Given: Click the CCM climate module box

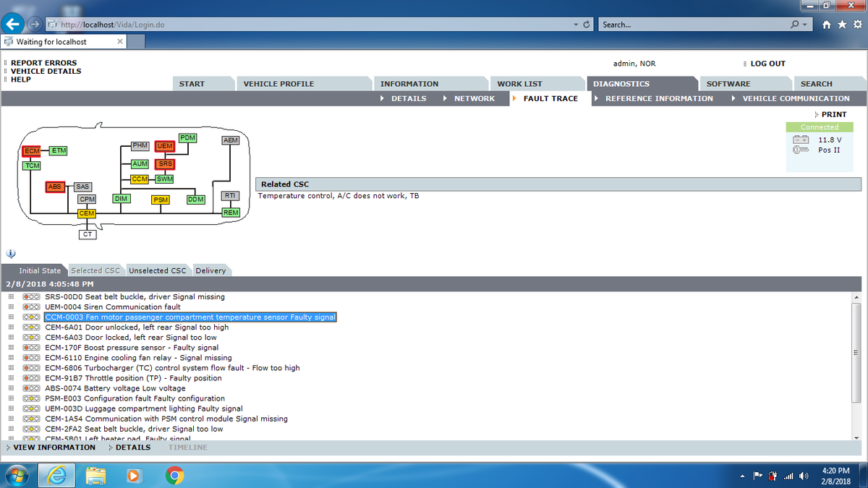Looking at the screenshot, I should [x=140, y=179].
